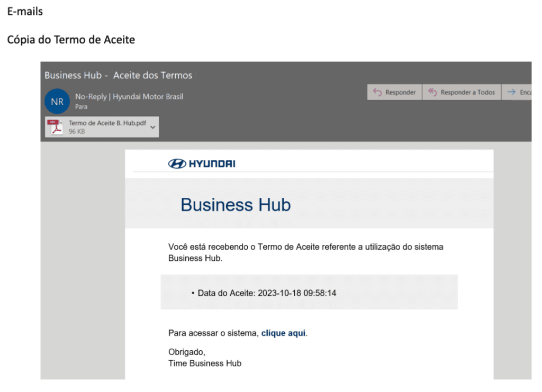Click the 'Data do Aceite' timestamp line

(267, 293)
